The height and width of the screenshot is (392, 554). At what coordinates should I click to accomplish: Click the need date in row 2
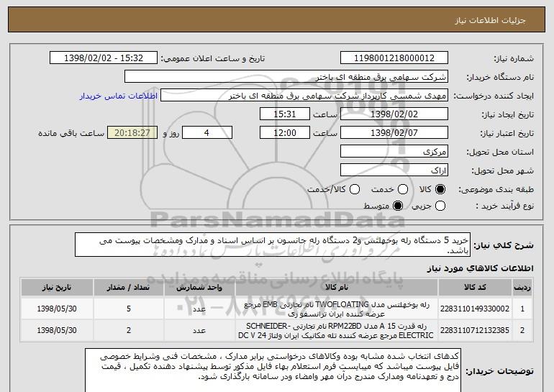click(57, 330)
